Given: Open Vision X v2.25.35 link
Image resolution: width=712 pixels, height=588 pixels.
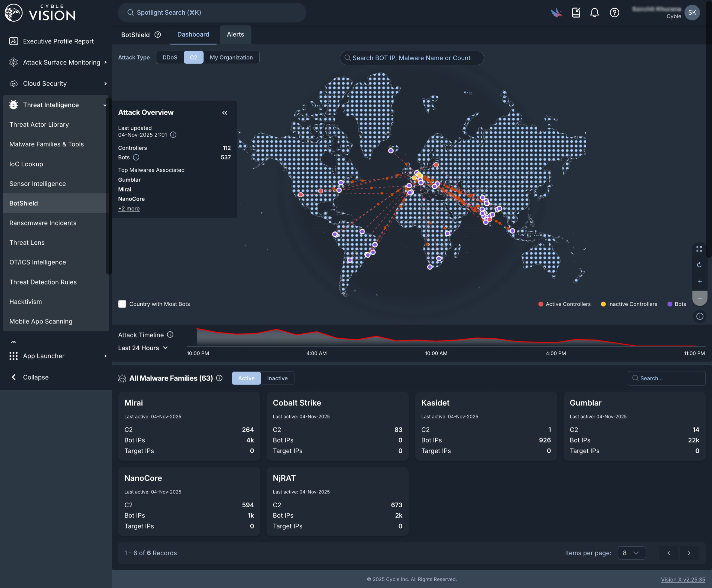Looking at the screenshot, I should pos(683,580).
